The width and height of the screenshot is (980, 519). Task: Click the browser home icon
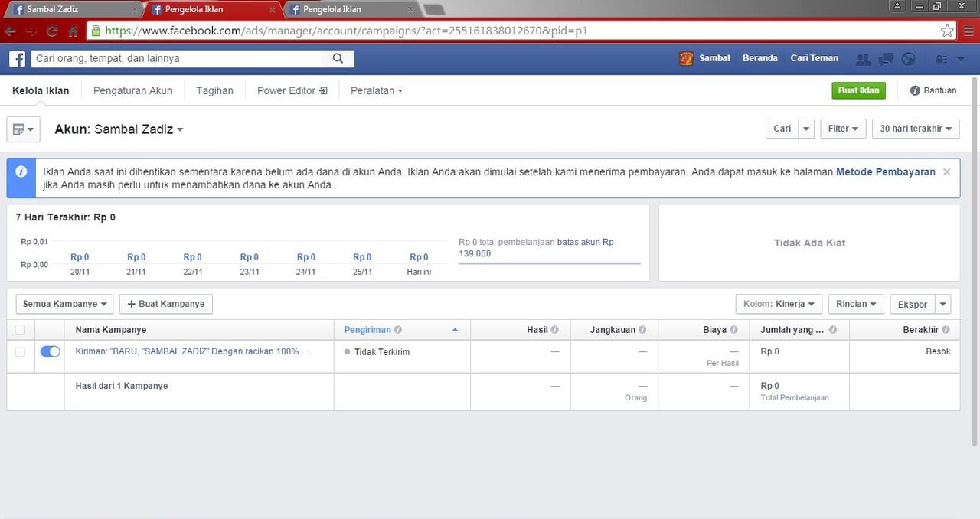pos(73,31)
